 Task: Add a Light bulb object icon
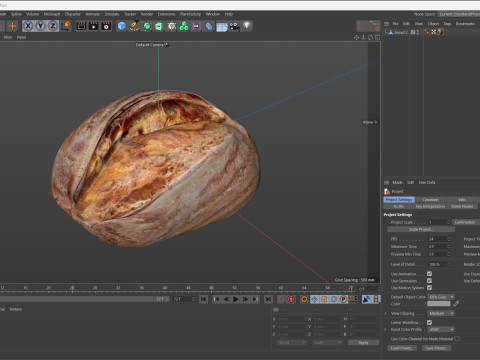tap(247, 26)
